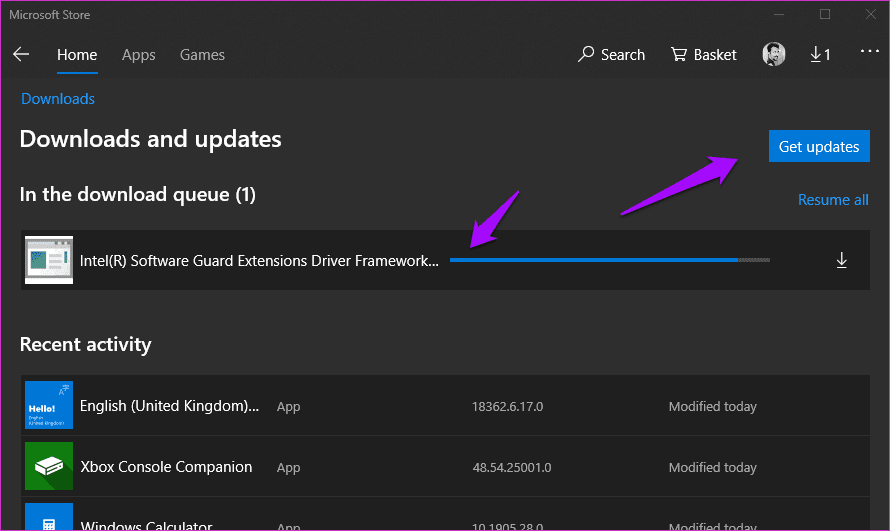Click Resume all link

click(833, 200)
